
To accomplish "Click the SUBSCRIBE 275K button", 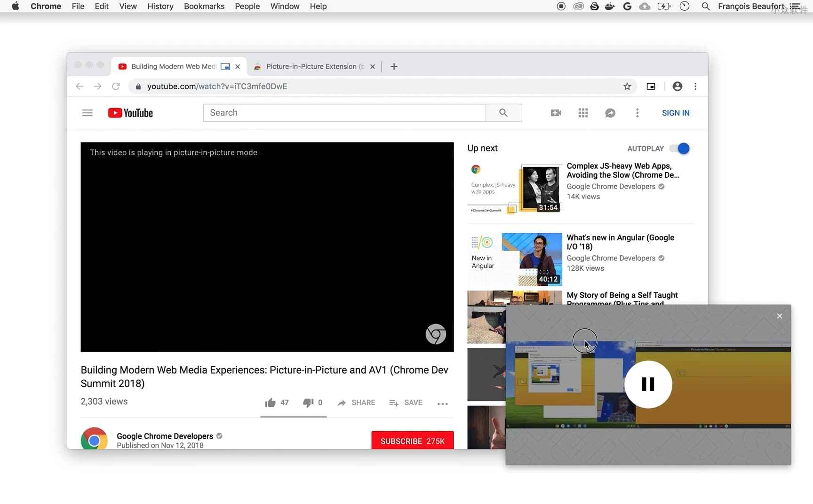I will coord(413,441).
